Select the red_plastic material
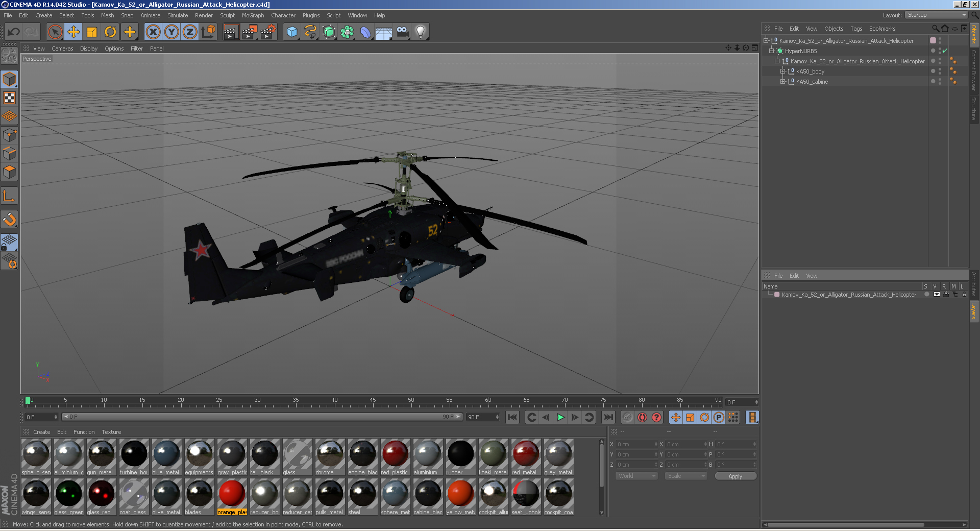980x531 pixels. 395,457
